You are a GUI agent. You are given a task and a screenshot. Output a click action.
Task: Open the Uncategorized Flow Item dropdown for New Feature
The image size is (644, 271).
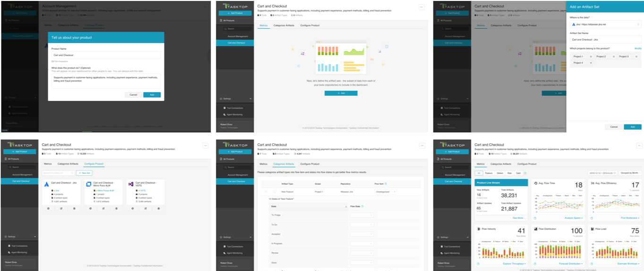click(386, 192)
